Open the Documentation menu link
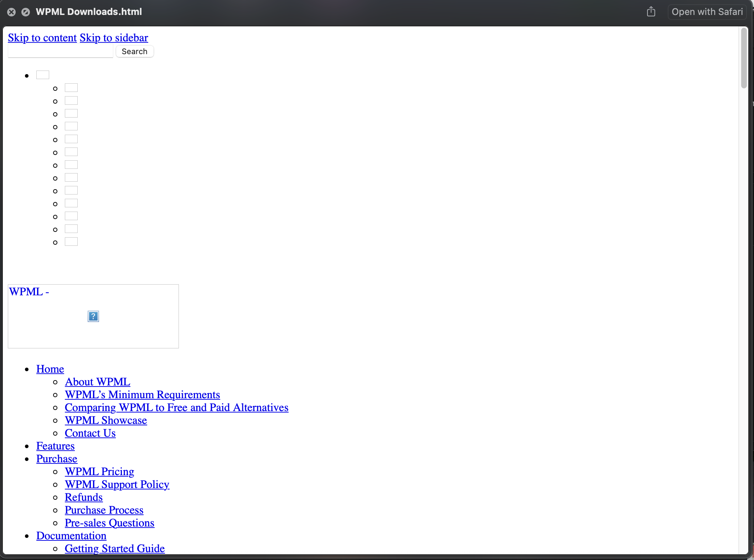 (x=71, y=536)
